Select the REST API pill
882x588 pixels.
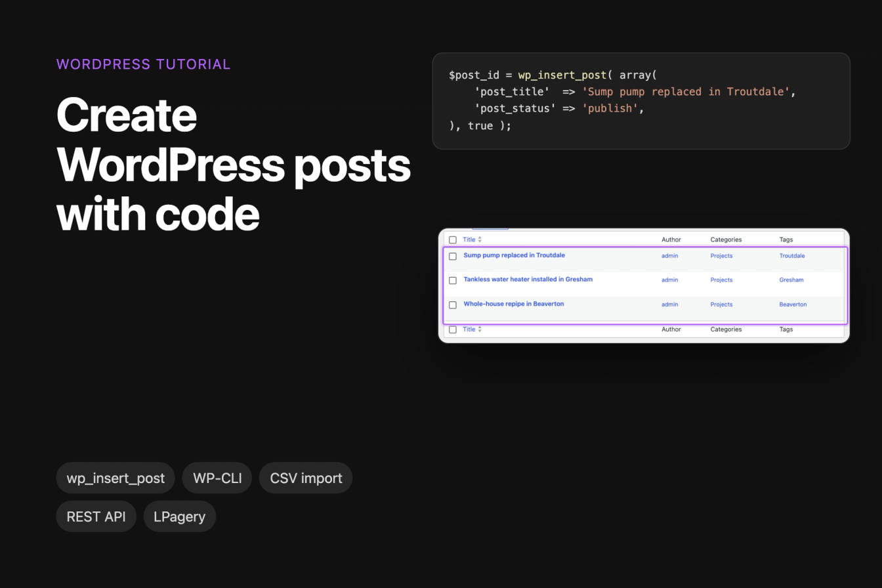tap(96, 516)
